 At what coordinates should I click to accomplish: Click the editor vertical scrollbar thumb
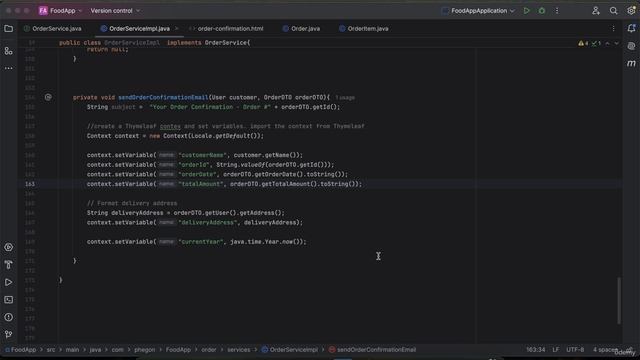[619, 300]
